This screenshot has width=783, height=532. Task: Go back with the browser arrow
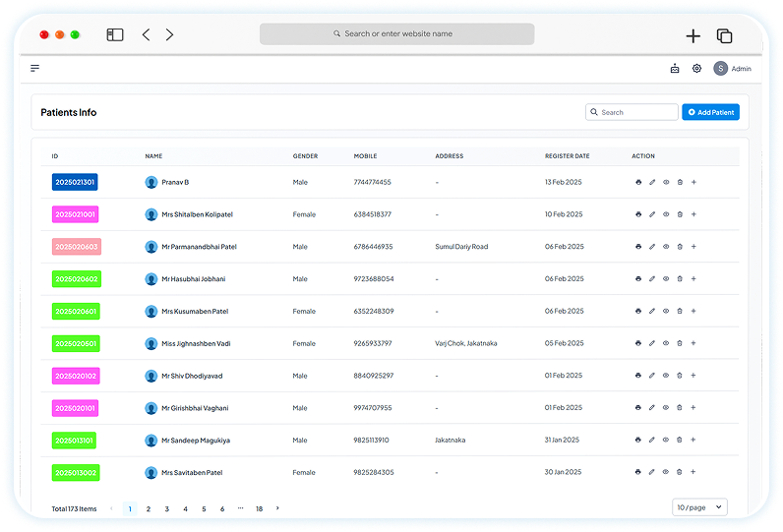[x=146, y=34]
